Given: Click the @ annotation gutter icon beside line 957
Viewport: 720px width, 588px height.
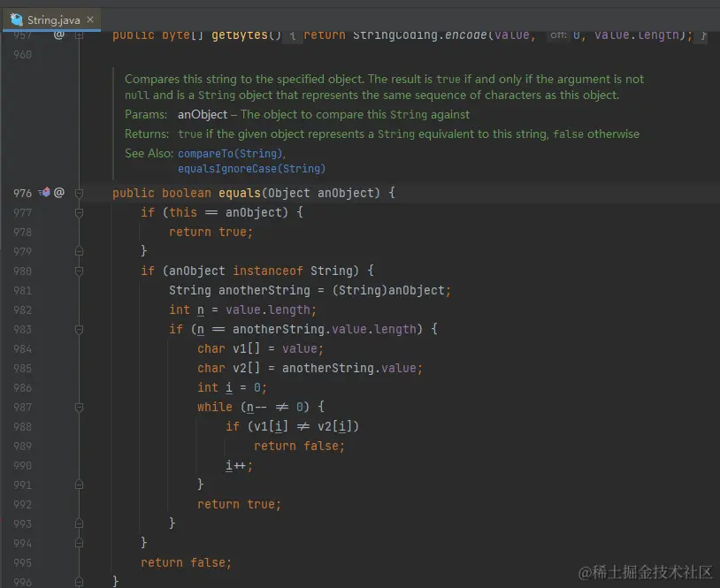Looking at the screenshot, I should [58, 35].
